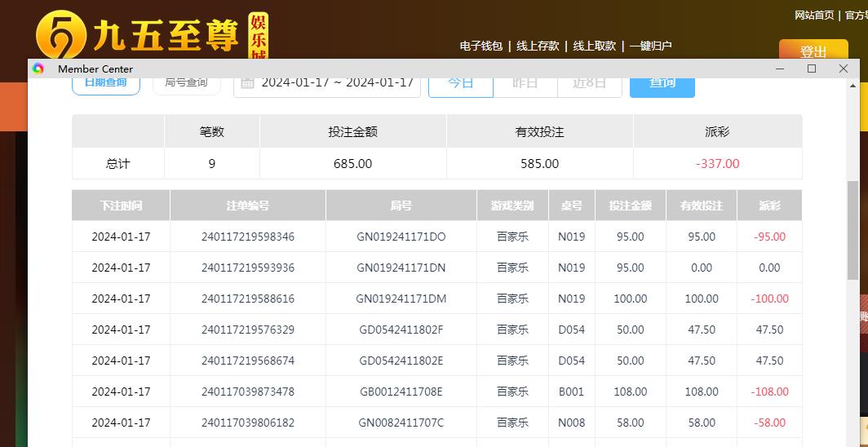Minimize the Member Center window
This screenshot has height=447, width=868.
(x=779, y=69)
